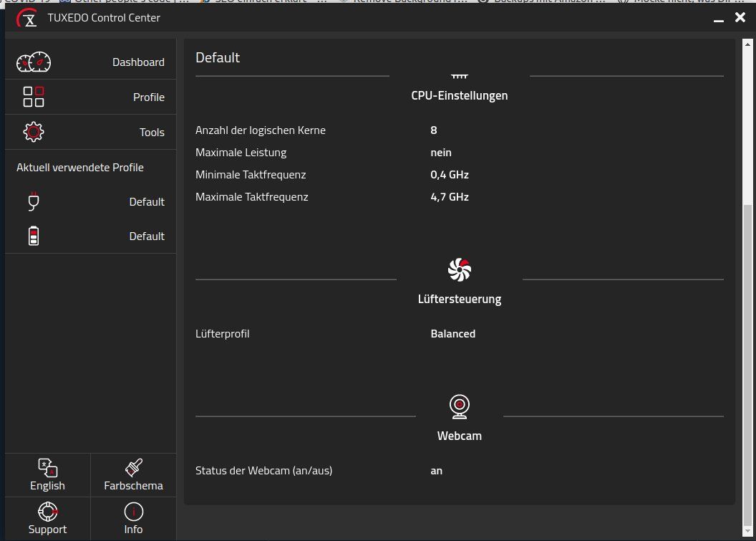Open the Support lifebuoy icon
Image resolution: width=756 pixels, height=541 pixels.
pyautogui.click(x=47, y=512)
